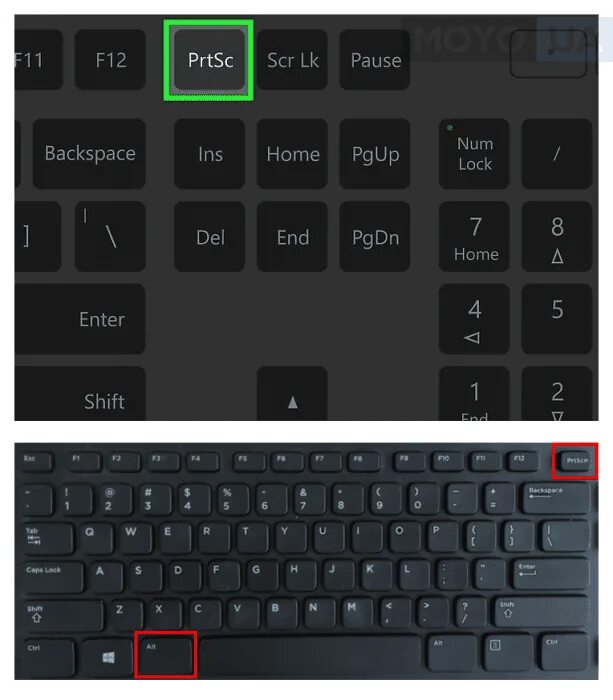Click the Caps Lock key

tap(53, 576)
